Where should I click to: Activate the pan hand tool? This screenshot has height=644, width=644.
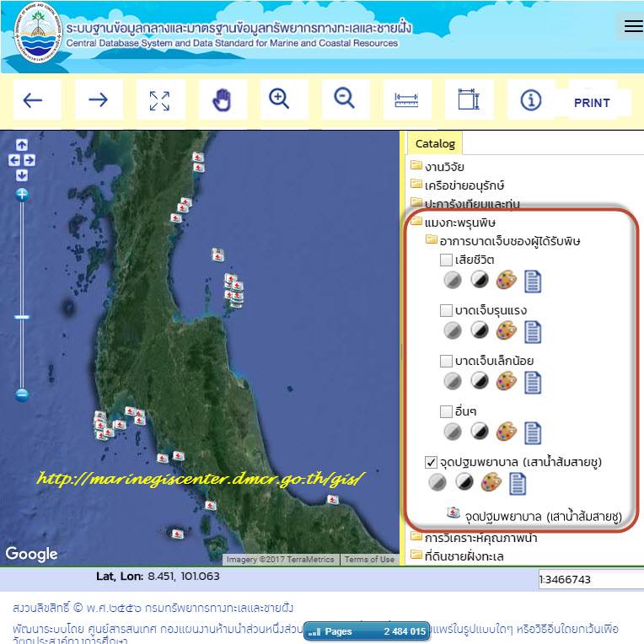pyautogui.click(x=223, y=99)
